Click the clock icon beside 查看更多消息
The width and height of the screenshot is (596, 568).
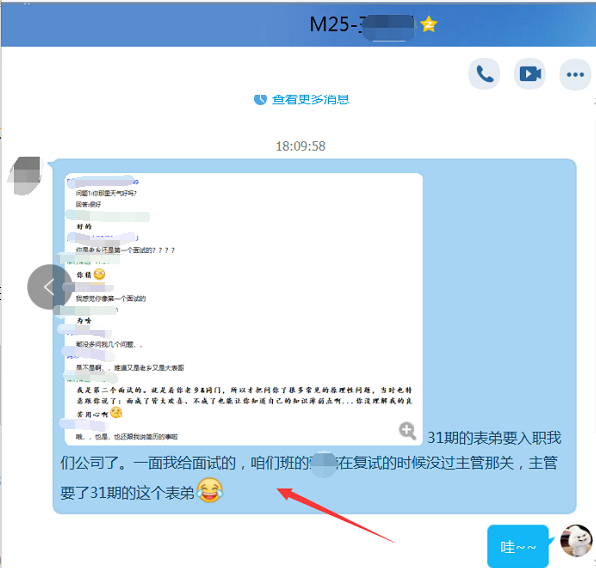coord(260,99)
